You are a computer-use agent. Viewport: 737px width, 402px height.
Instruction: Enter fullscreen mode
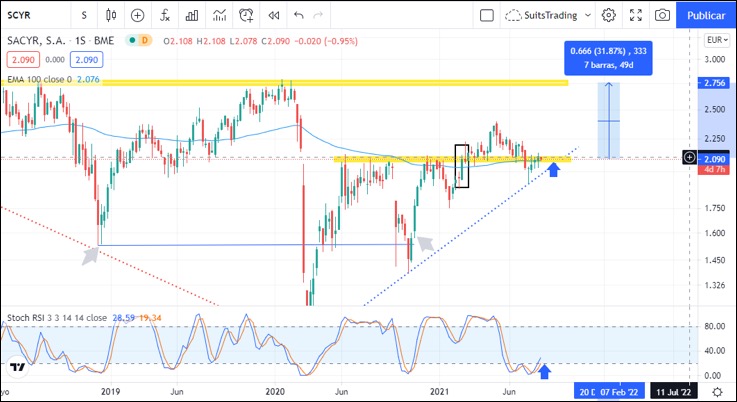(636, 15)
